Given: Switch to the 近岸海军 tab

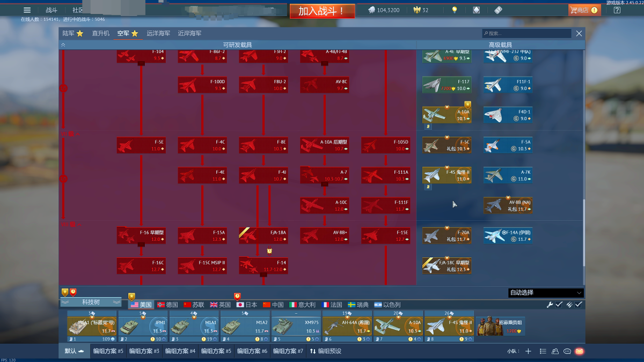Looking at the screenshot, I should pyautogui.click(x=189, y=33).
